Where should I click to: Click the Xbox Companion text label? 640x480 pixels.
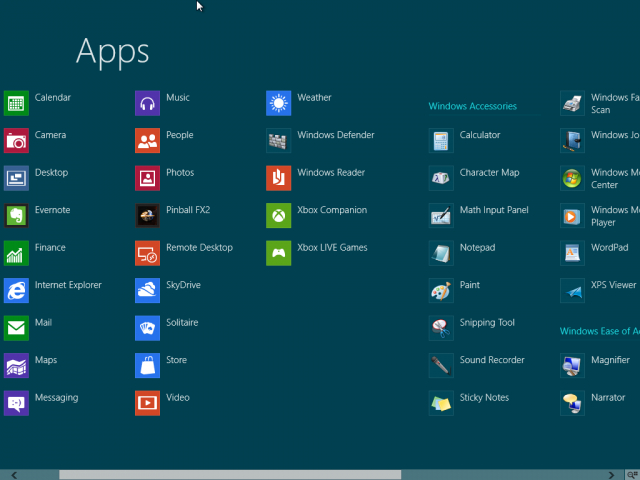pos(332,210)
